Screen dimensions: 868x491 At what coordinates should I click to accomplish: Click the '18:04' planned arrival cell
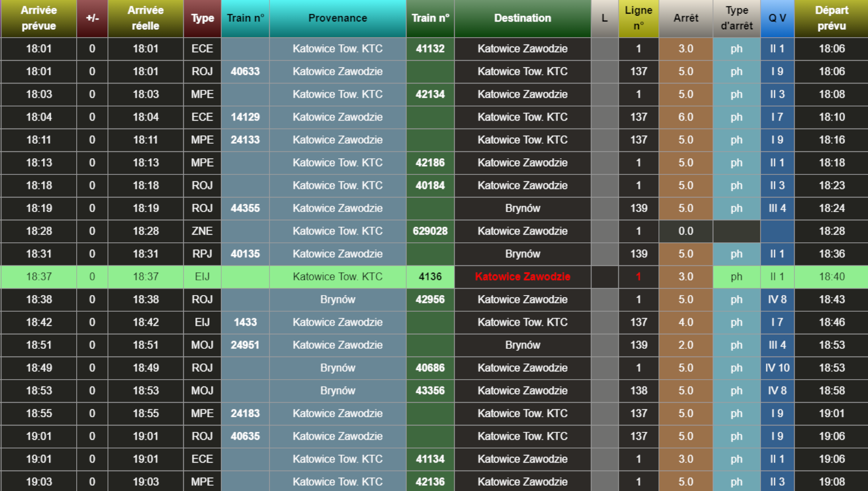pyautogui.click(x=39, y=117)
